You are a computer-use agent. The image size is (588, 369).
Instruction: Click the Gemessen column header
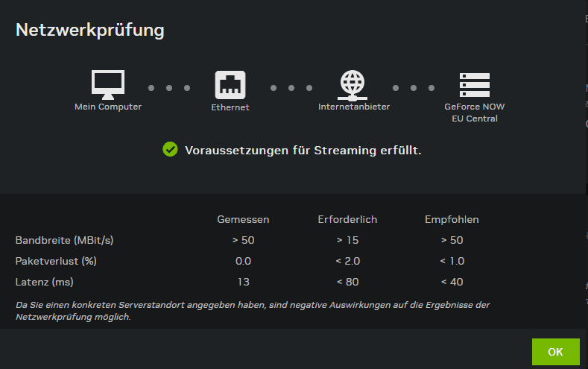coord(243,219)
